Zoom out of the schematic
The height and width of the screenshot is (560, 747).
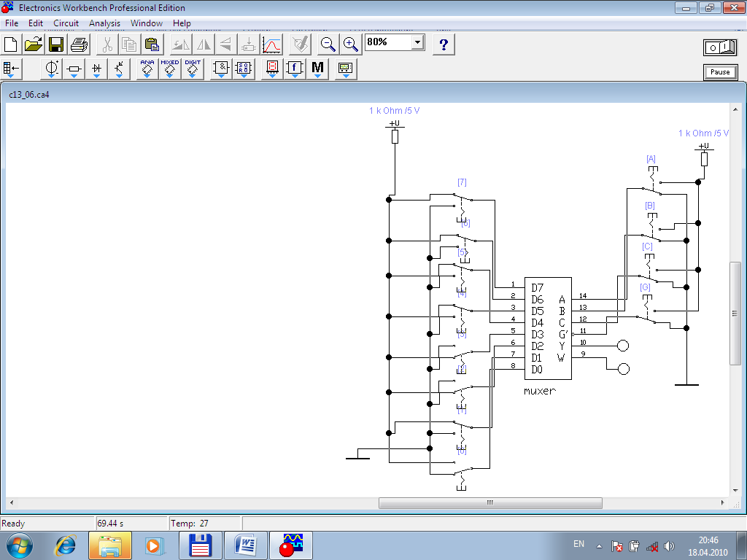[328, 44]
